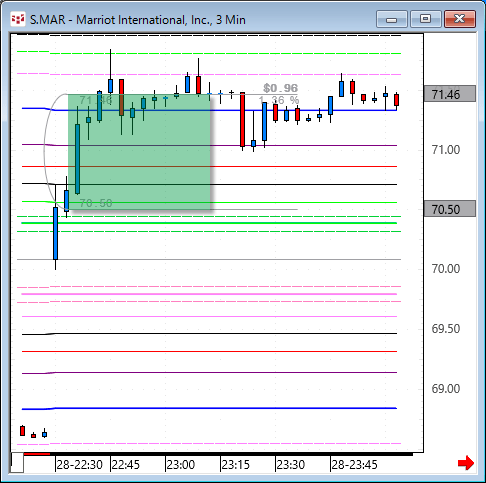Screen dimensions: 486x483
Task: Click the green shaded measurement rectangle
Action: (139, 152)
